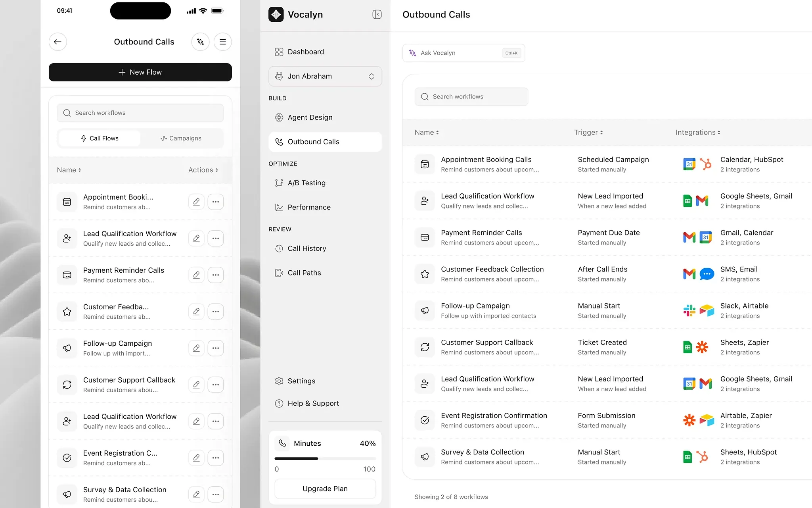Viewport: 812px width, 508px height.
Task: Click the Zapier icon in Event Registration row
Action: click(x=689, y=420)
